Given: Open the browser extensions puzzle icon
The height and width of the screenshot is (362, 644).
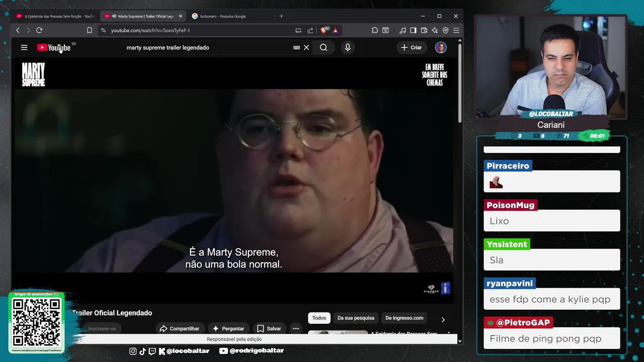Looking at the screenshot, I should tap(375, 30).
